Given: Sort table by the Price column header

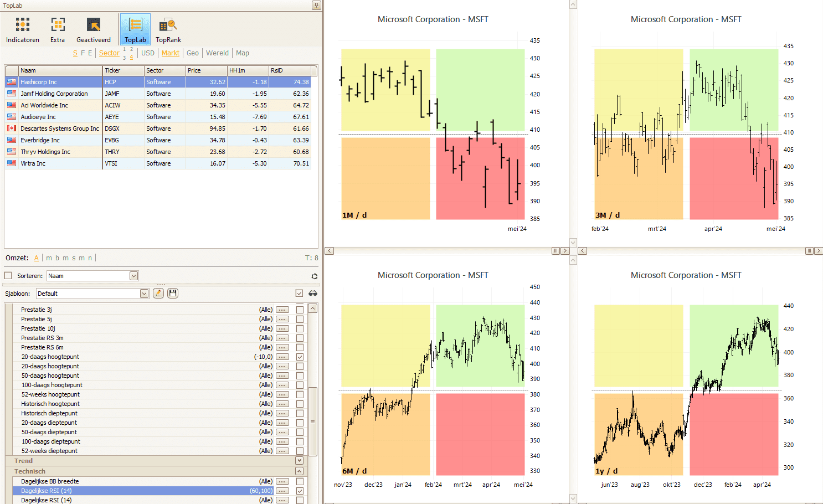Looking at the screenshot, I should tap(206, 70).
